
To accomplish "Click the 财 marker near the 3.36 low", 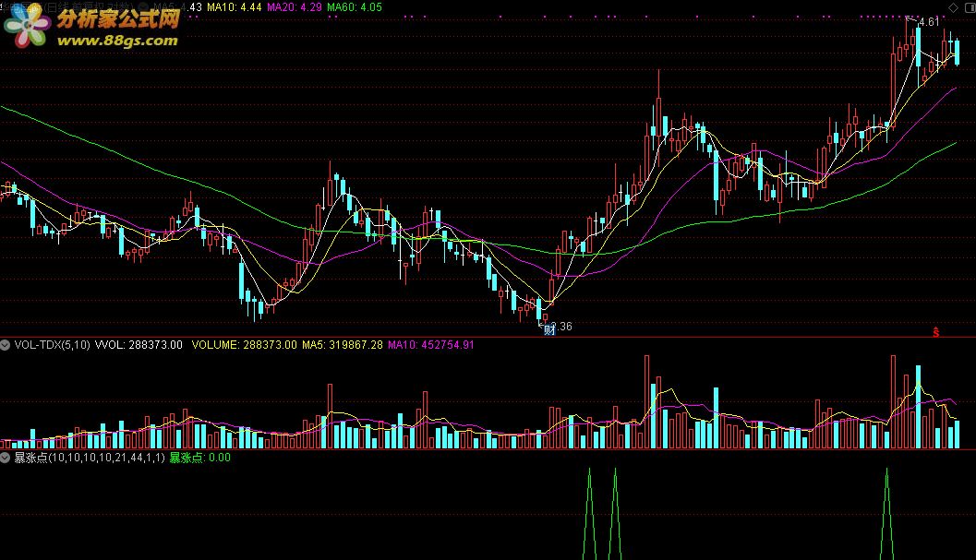I will (x=549, y=329).
